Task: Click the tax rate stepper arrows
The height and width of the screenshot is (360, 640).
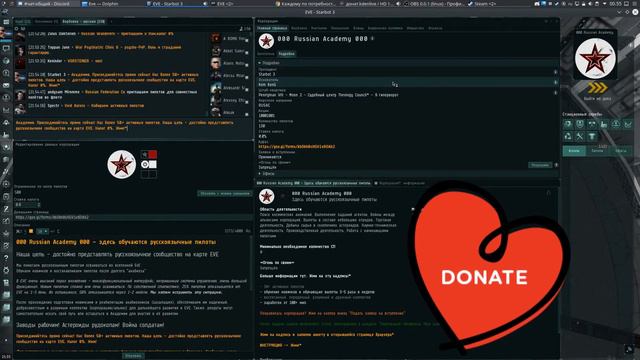Action: [x=39, y=204]
